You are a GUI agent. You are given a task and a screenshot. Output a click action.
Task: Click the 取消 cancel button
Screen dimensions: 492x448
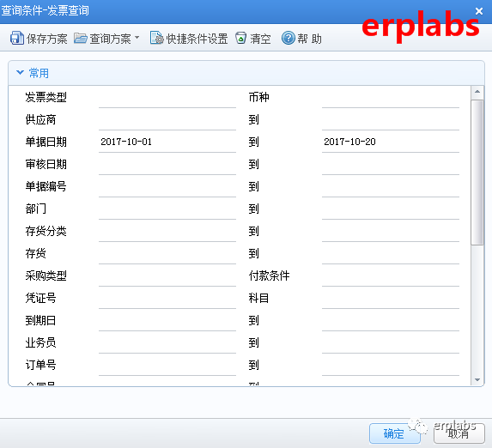tap(459, 433)
